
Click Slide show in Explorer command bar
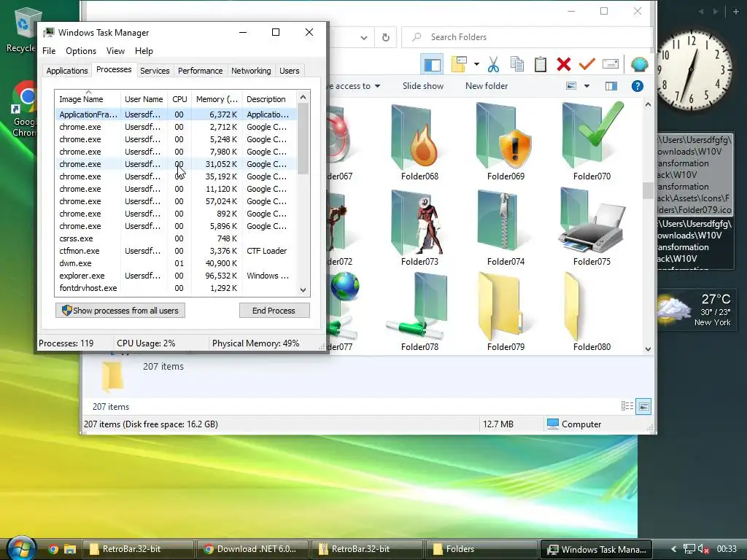pyautogui.click(x=423, y=86)
